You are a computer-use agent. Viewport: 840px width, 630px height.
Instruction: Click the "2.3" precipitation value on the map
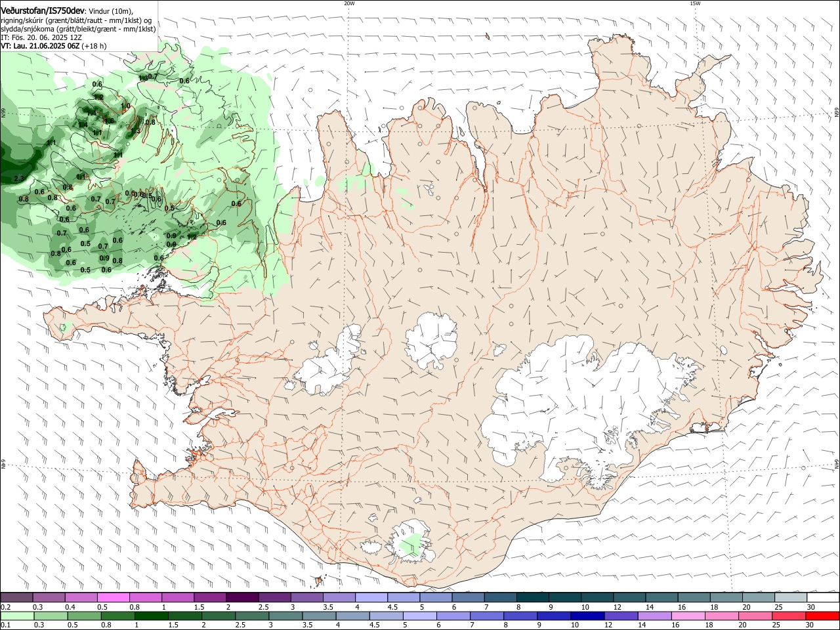[x=19, y=178]
